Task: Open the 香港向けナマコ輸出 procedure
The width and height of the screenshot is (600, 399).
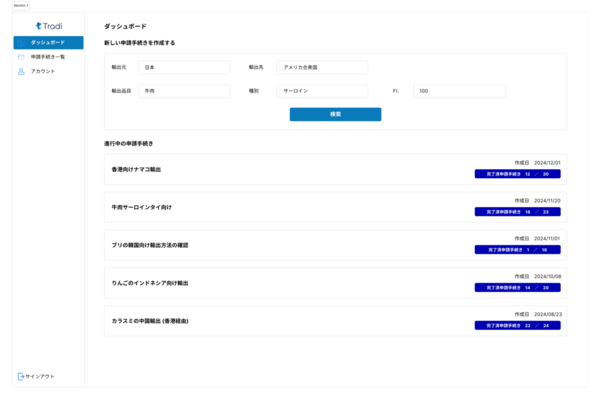Action: click(x=335, y=169)
